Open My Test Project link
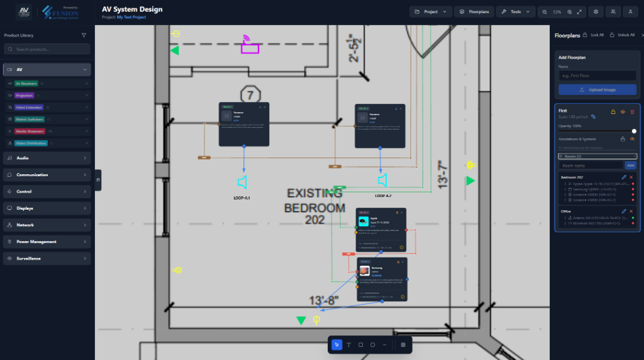 click(131, 17)
